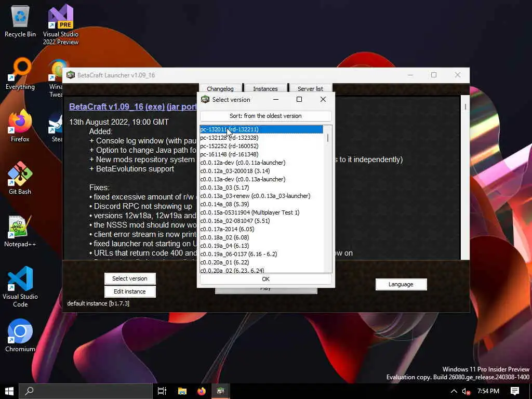Select version c0.0.19a_06-0137 (6.16 - 6.2)

[261, 254]
